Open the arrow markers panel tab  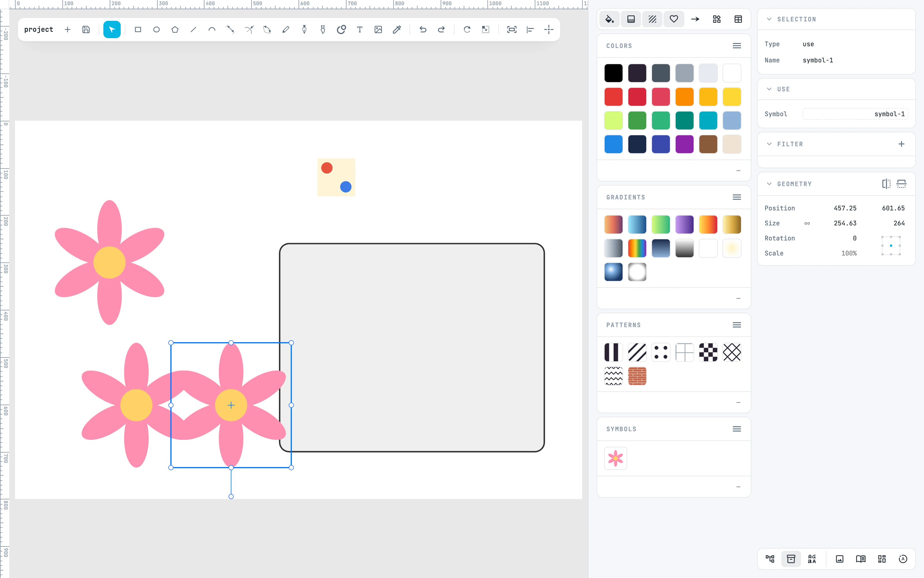point(695,19)
